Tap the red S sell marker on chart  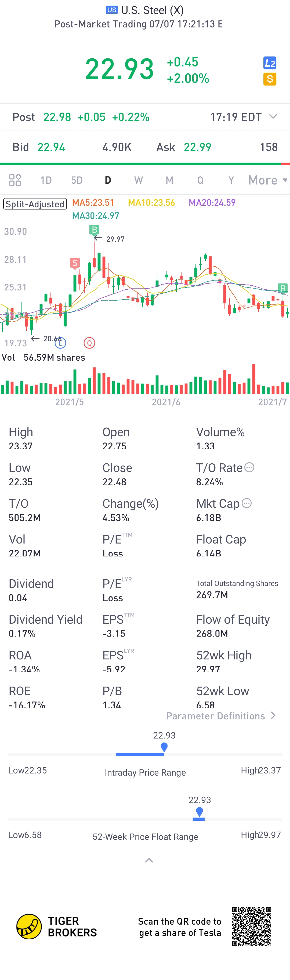pos(75,263)
